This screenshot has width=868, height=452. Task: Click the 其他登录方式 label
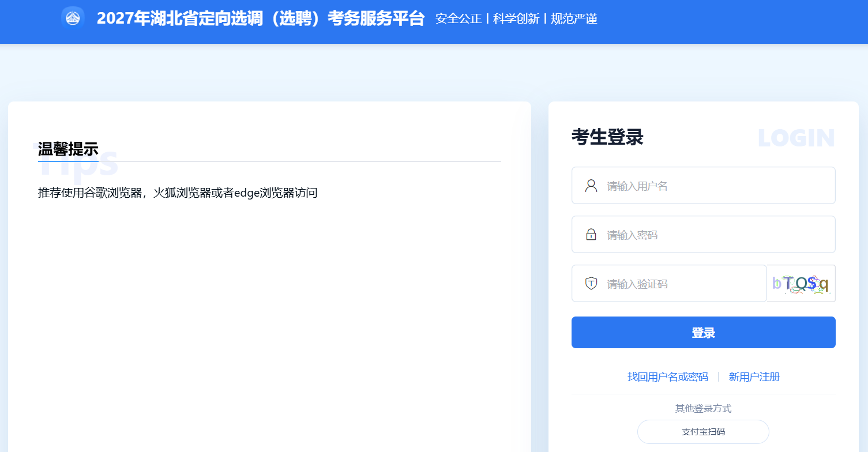(x=703, y=409)
